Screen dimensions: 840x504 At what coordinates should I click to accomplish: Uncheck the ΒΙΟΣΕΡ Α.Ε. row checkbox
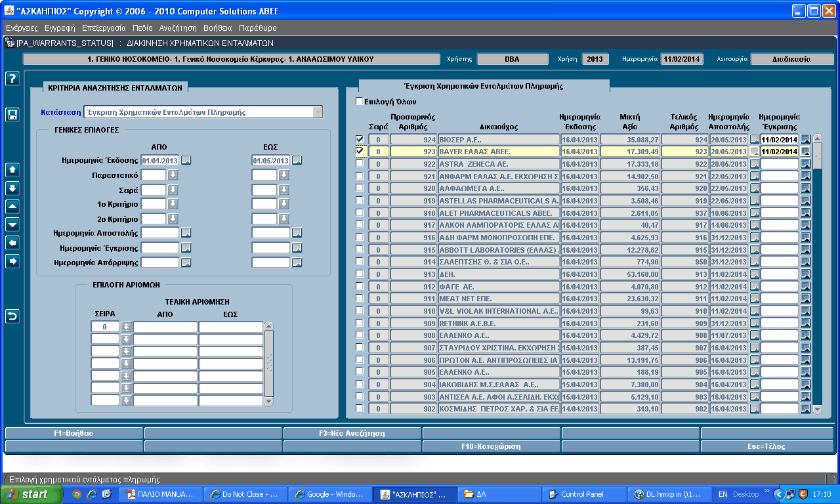pos(359,139)
